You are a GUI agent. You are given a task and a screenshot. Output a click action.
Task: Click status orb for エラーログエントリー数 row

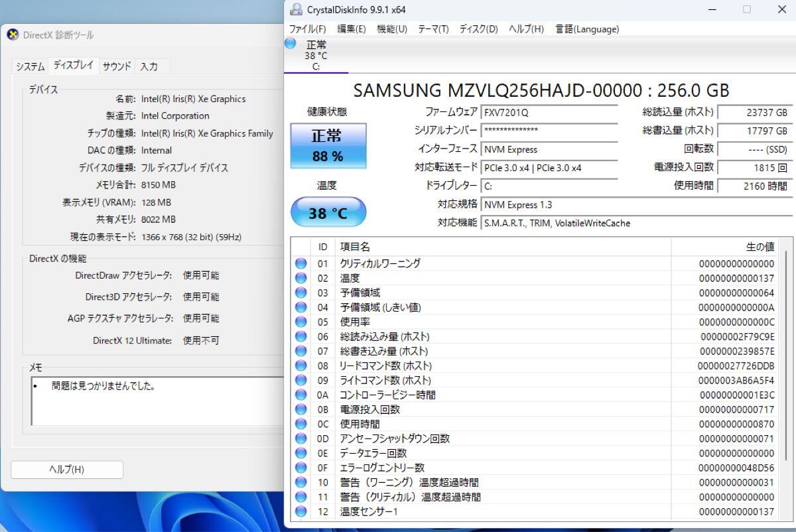click(301, 468)
